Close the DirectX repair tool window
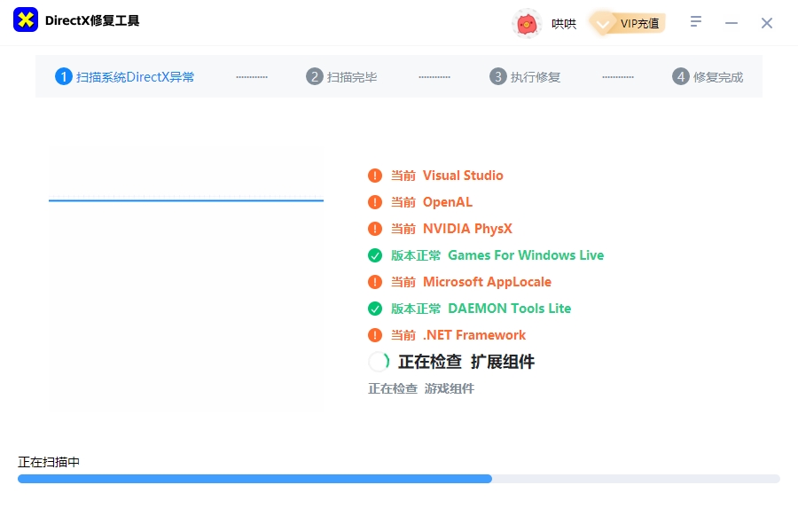This screenshot has width=798, height=532. (x=767, y=23)
